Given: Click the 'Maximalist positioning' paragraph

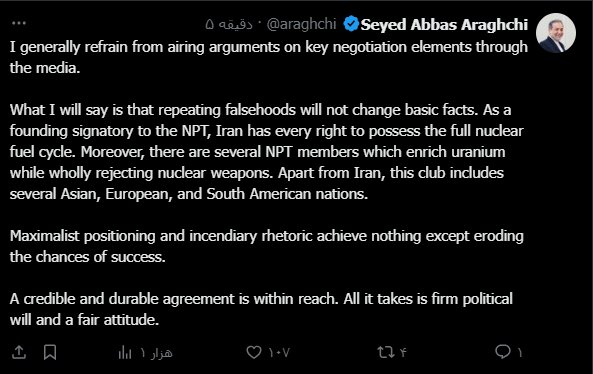Looking at the screenshot, I should [x=267, y=246].
